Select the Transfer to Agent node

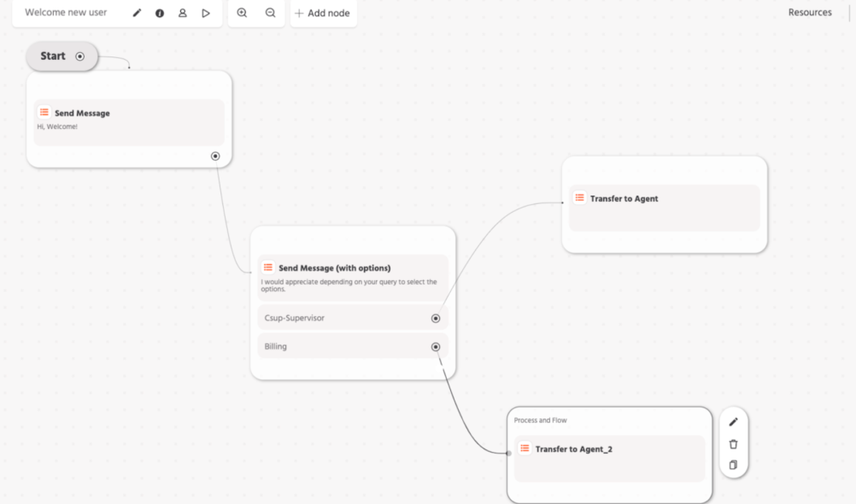(x=664, y=199)
